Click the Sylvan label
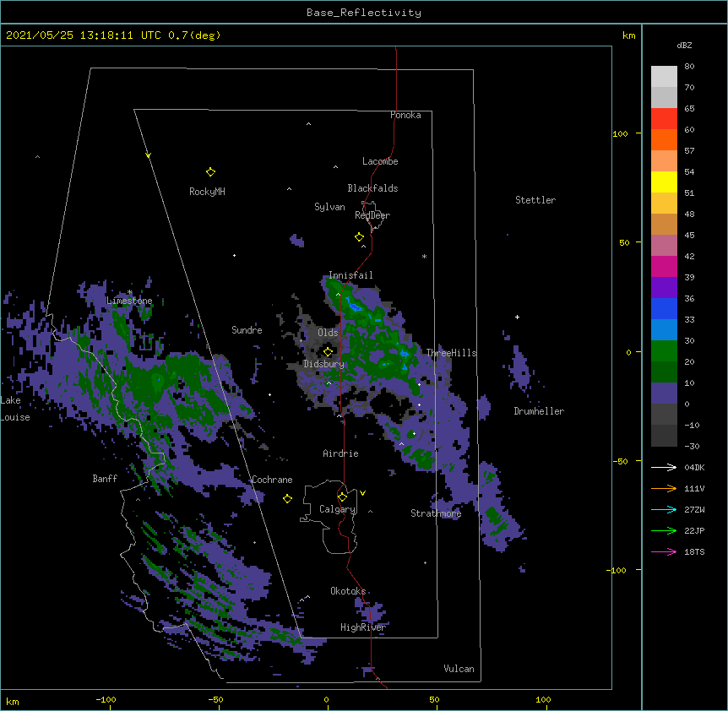The width and height of the screenshot is (728, 711). pos(329,207)
